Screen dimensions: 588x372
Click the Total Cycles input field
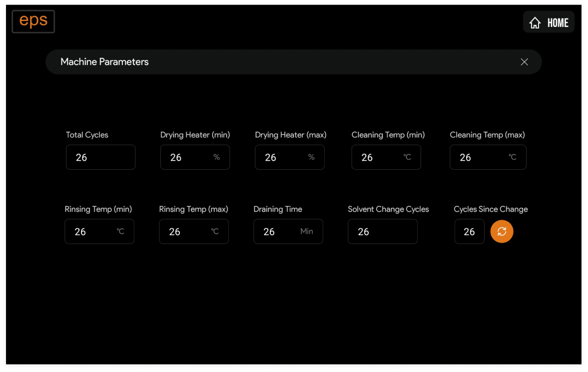(100, 157)
